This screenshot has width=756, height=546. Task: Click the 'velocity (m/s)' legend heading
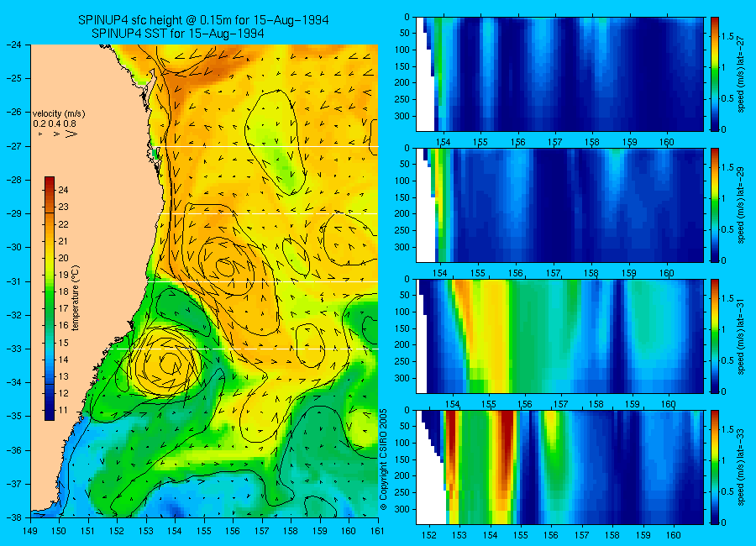(x=59, y=114)
